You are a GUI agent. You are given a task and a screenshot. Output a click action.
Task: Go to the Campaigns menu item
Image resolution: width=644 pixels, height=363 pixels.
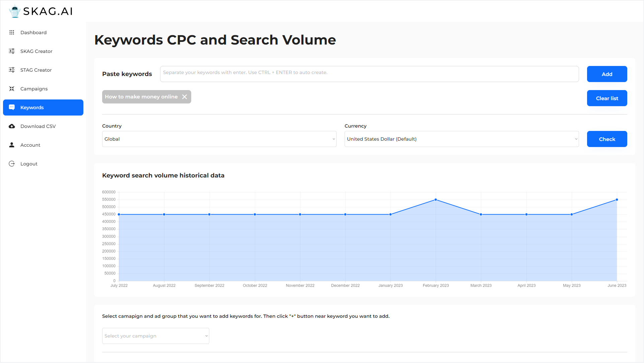point(34,89)
